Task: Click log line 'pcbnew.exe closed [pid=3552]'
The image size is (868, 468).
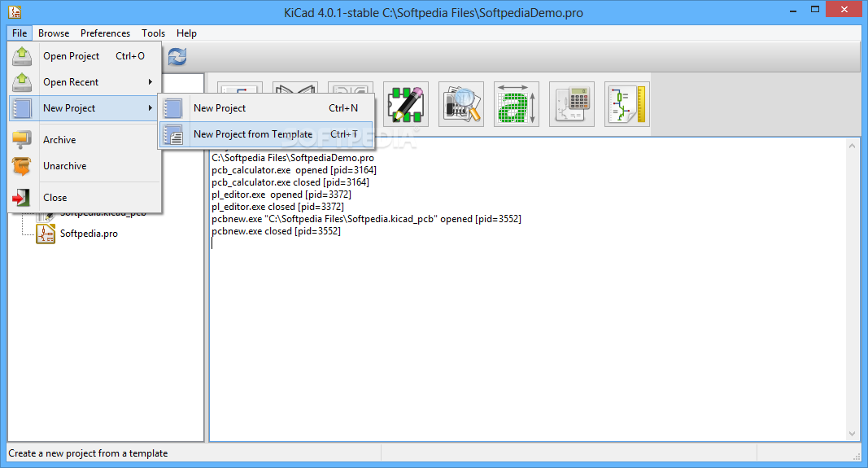Action: pos(276,231)
